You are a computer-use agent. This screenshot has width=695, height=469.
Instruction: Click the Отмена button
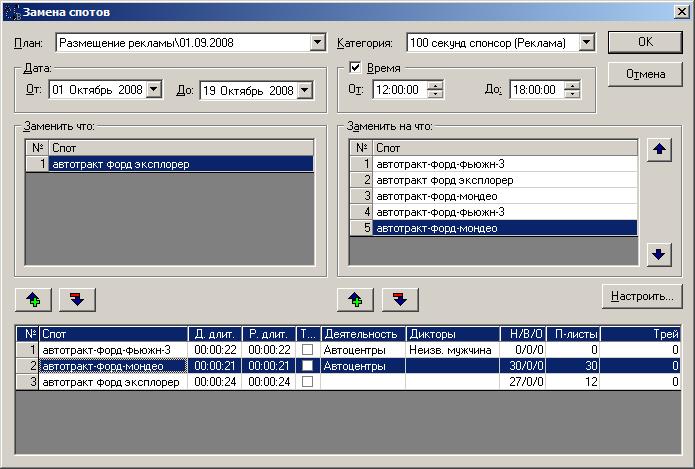click(x=645, y=74)
